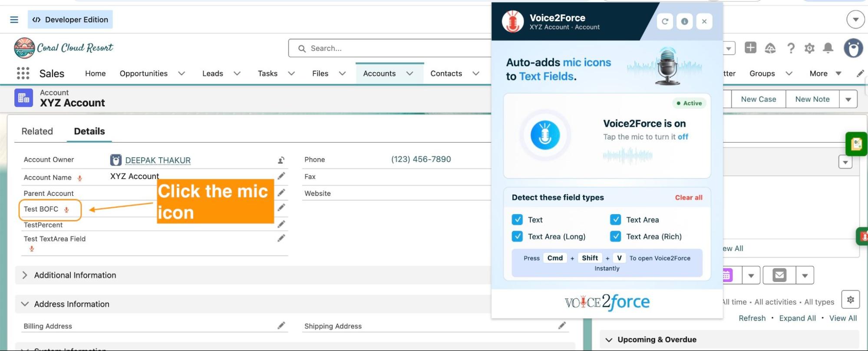Switch to the Related tab
Screen dimensions: 868x351
tap(37, 131)
